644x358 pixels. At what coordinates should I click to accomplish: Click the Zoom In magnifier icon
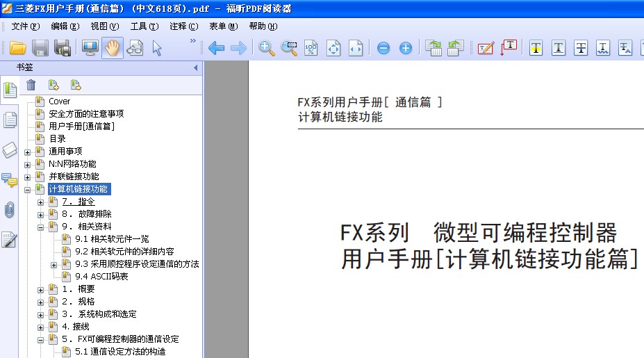(267, 48)
